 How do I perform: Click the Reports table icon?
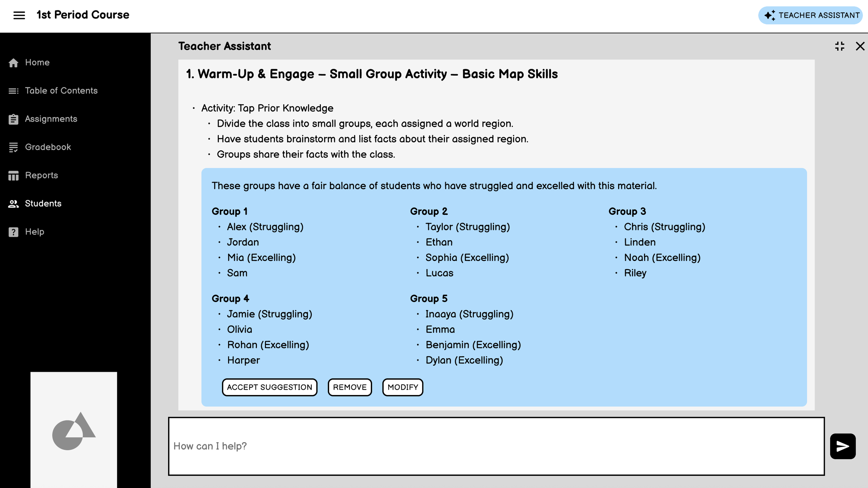coord(14,176)
